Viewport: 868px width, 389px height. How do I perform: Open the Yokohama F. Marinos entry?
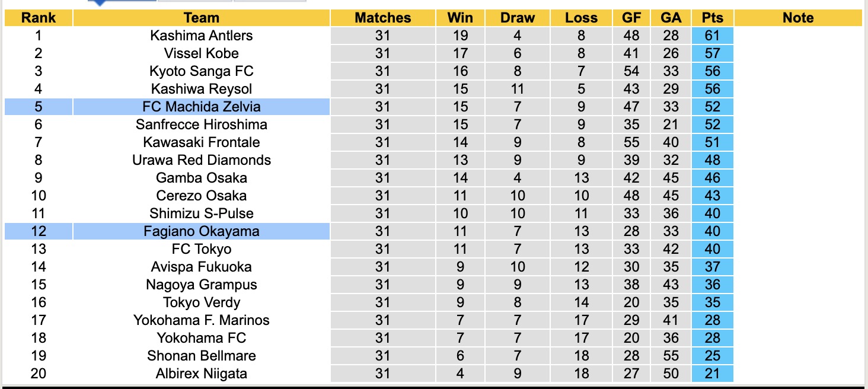[x=202, y=320]
